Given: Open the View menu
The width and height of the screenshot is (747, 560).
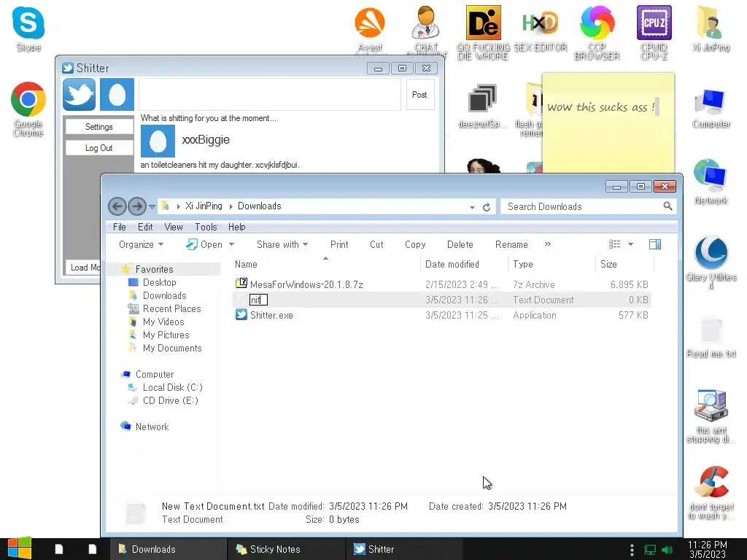Looking at the screenshot, I should pyautogui.click(x=174, y=227).
